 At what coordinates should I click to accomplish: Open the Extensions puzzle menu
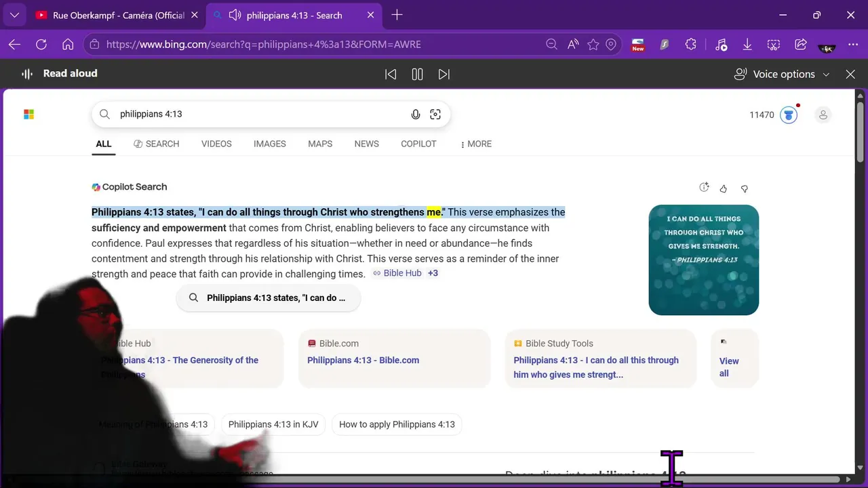point(691,44)
